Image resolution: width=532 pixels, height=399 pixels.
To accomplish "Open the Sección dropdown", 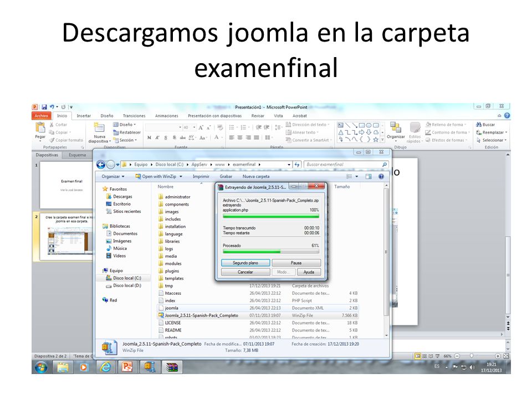I will [125, 140].
